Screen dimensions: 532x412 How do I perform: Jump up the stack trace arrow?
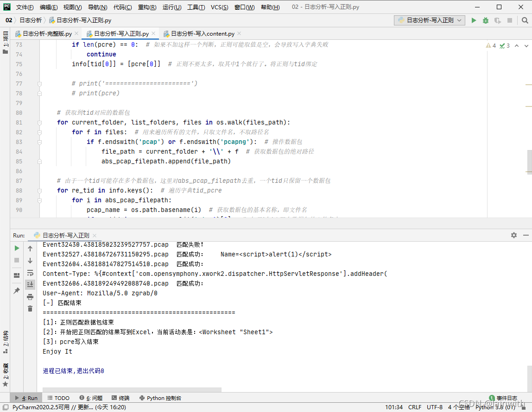click(x=30, y=248)
